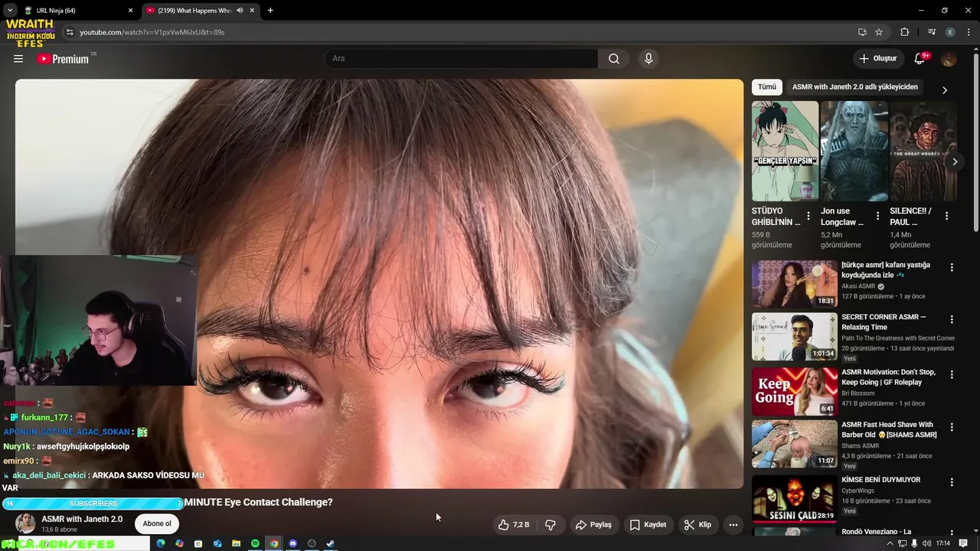Open options for türkçe asmr video
980x551 pixels.
click(x=952, y=268)
